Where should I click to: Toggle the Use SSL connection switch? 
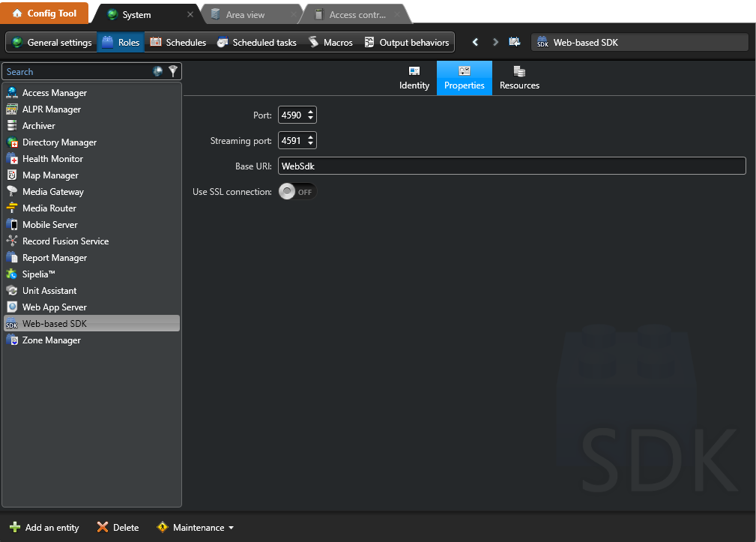coord(297,192)
